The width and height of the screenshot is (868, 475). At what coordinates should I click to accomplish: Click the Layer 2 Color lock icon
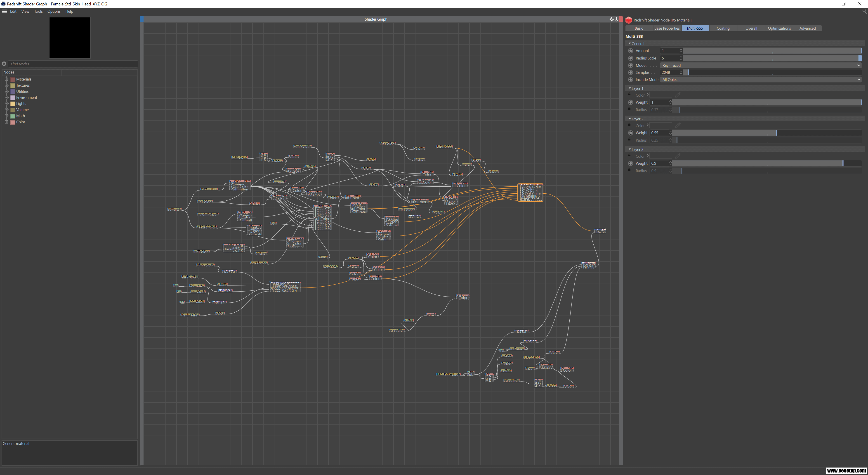629,125
